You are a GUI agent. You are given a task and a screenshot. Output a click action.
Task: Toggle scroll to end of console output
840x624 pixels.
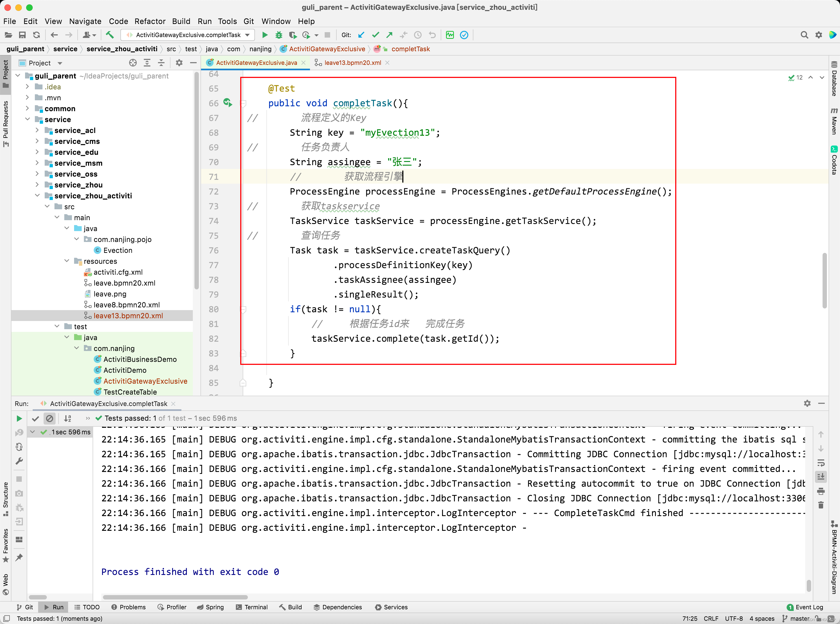(x=821, y=477)
